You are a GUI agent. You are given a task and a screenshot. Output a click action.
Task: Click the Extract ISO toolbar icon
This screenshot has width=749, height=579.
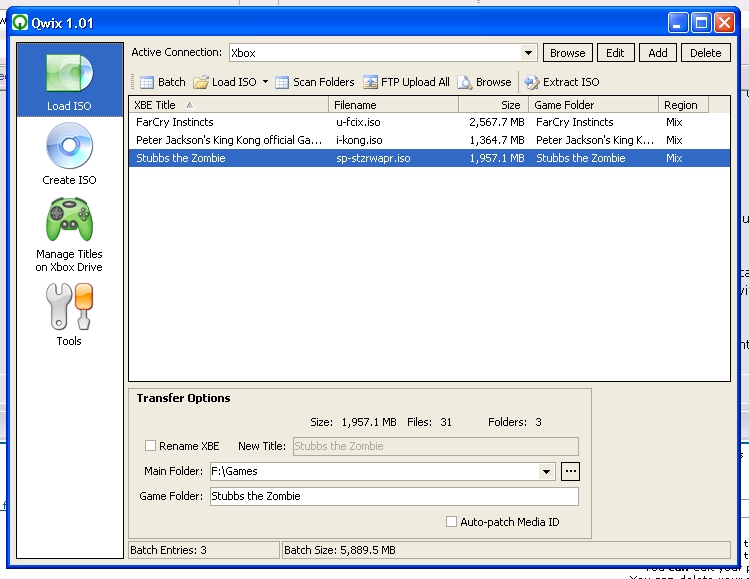(x=532, y=82)
